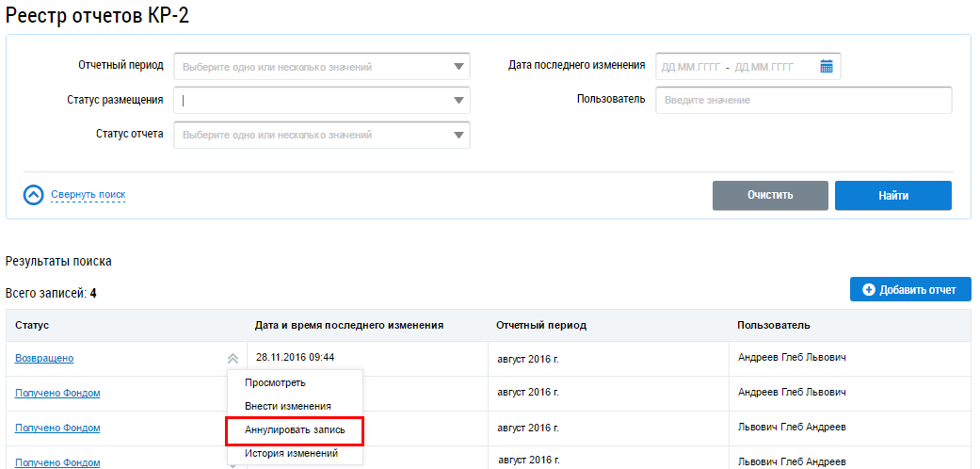Expand the Отчетный период dropdown
The width and height of the screenshot is (980, 469).
coord(458,67)
